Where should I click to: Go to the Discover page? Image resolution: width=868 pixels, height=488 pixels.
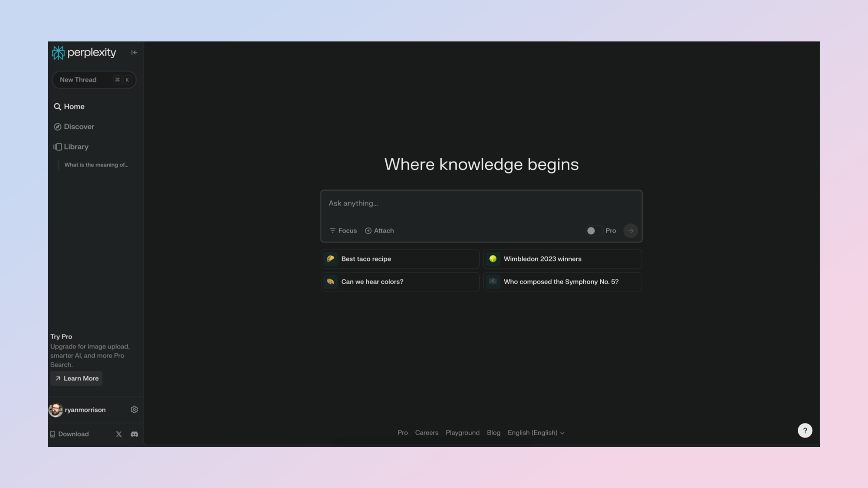79,127
